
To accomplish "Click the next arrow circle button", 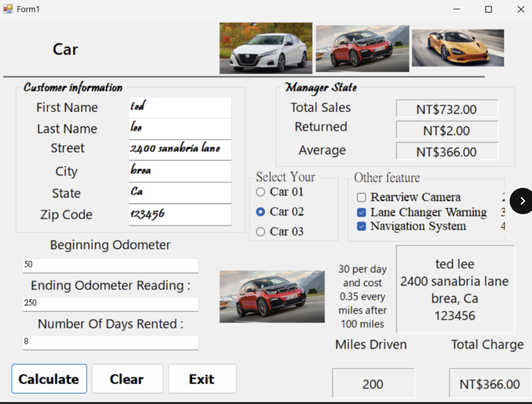I will [522, 201].
